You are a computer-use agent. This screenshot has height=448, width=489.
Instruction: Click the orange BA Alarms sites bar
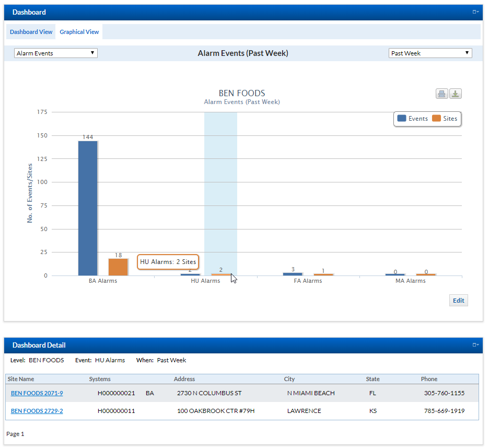point(118,267)
